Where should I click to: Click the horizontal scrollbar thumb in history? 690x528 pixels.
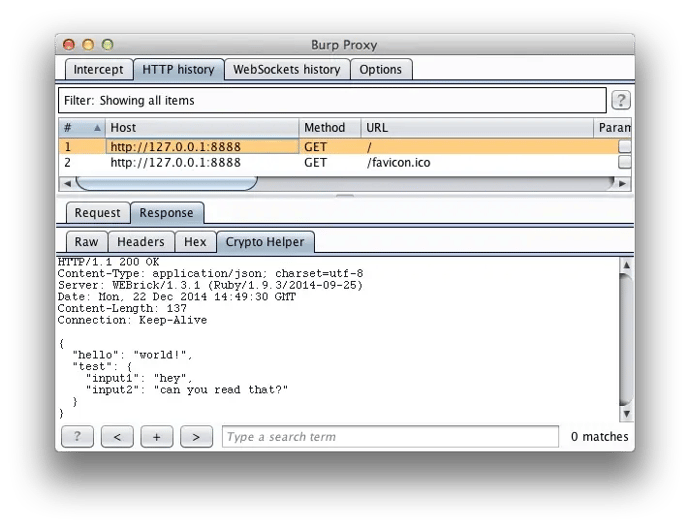tap(166, 183)
